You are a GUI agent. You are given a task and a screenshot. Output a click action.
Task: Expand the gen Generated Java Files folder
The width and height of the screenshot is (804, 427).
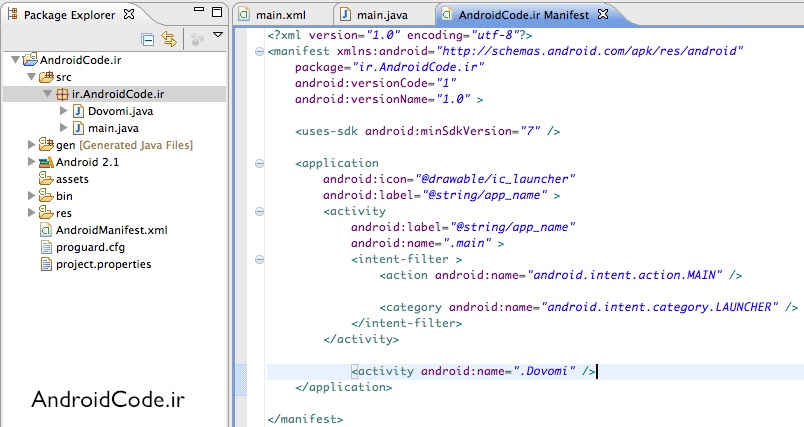click(31, 145)
